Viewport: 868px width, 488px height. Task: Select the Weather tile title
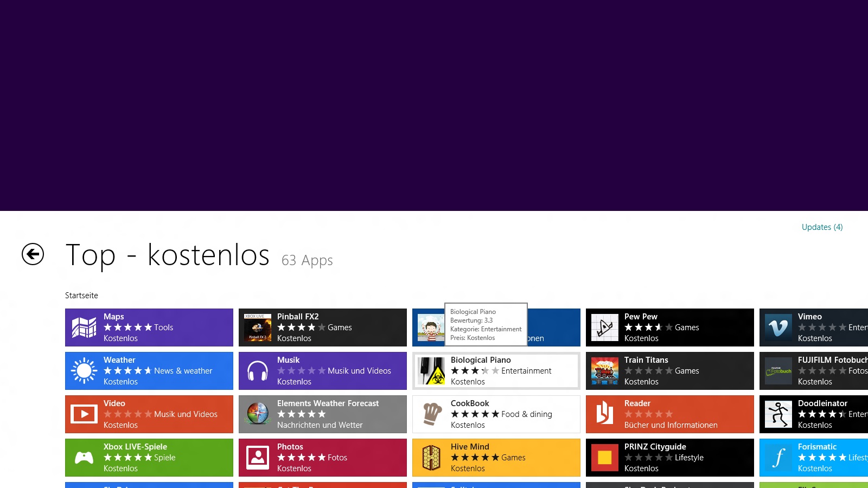pyautogui.click(x=119, y=360)
